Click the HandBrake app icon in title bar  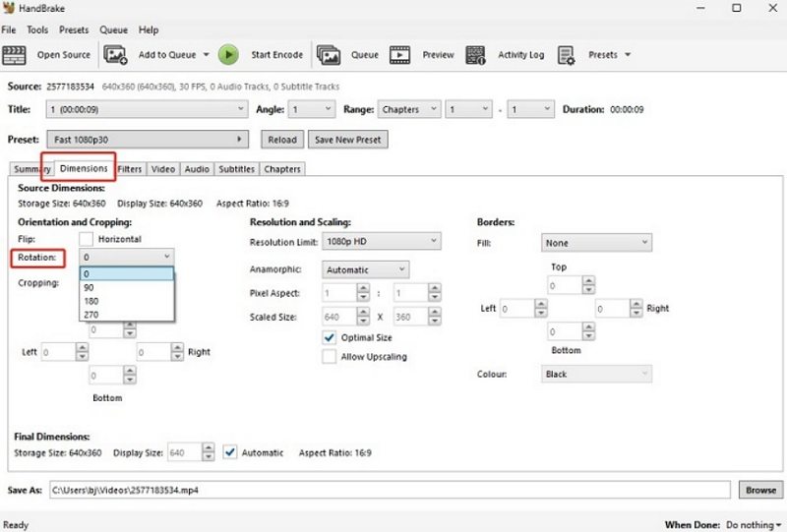[x=9, y=8]
